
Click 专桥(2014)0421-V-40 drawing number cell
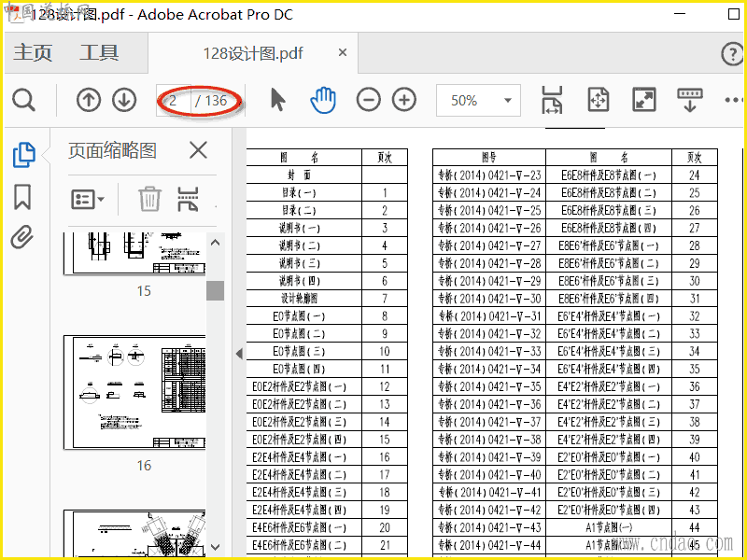489,475
